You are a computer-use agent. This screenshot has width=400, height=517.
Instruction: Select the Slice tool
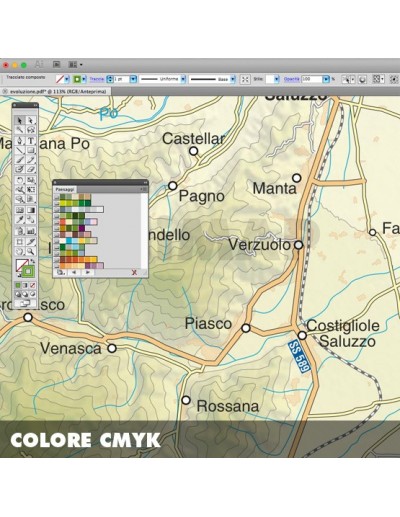tap(31, 241)
